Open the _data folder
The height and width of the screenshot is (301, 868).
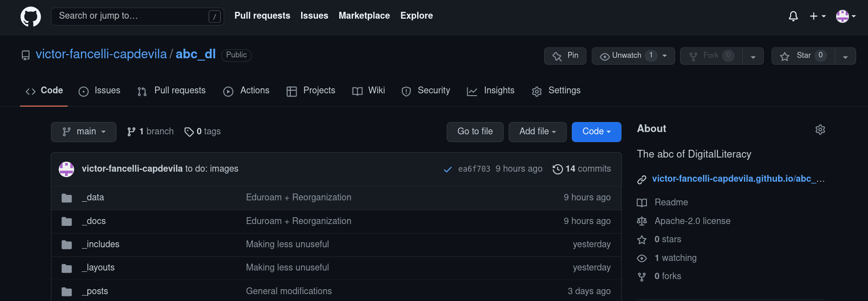[x=93, y=197]
